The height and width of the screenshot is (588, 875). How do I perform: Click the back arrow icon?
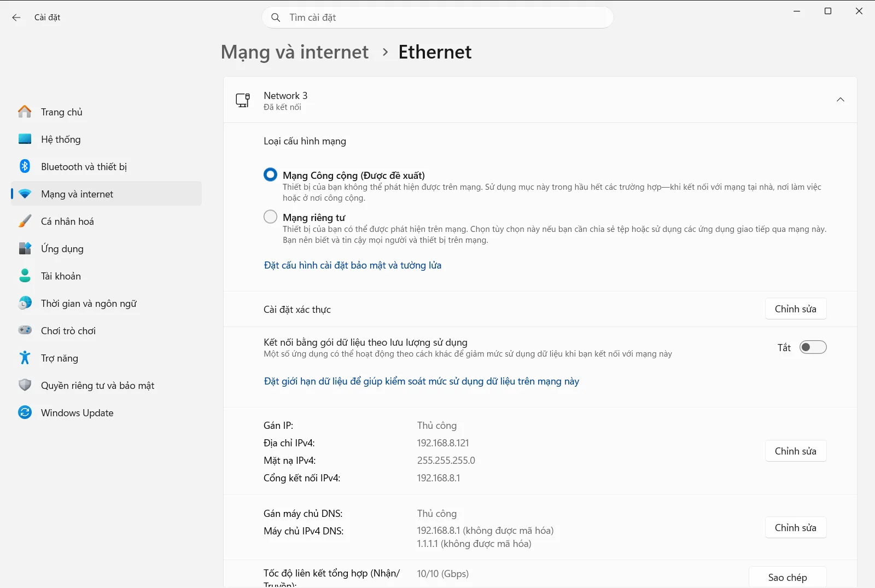(16, 18)
